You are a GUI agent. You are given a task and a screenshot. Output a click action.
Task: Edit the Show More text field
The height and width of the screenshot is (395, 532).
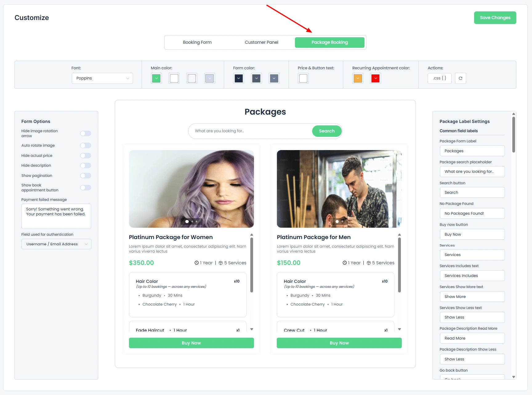click(x=472, y=297)
